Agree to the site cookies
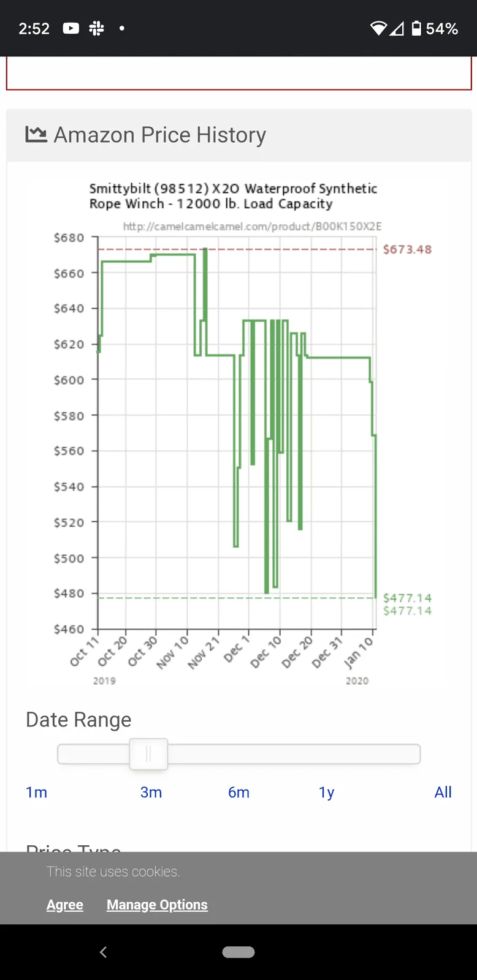This screenshot has height=980, width=477. tap(65, 905)
